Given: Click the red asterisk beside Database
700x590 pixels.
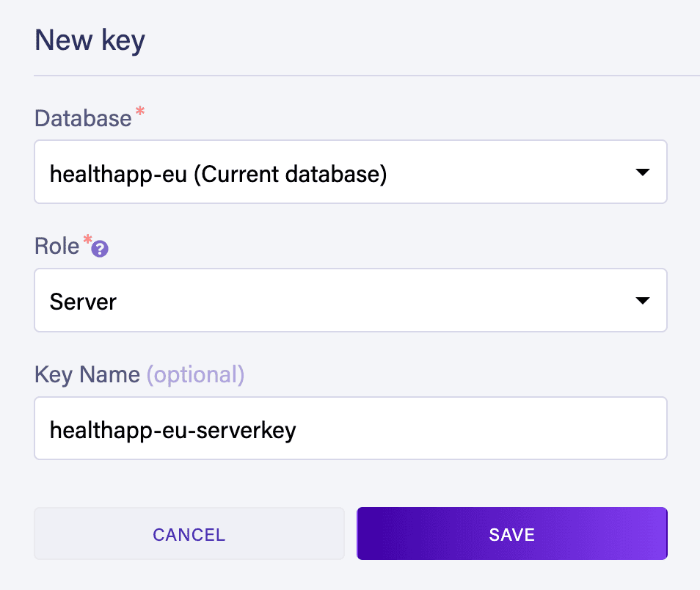Looking at the screenshot, I should pos(139,112).
